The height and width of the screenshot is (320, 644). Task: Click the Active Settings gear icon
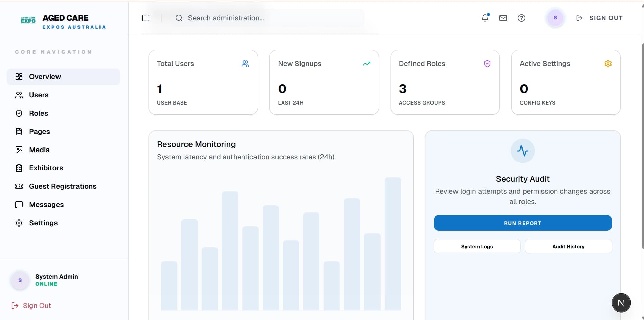(x=608, y=64)
